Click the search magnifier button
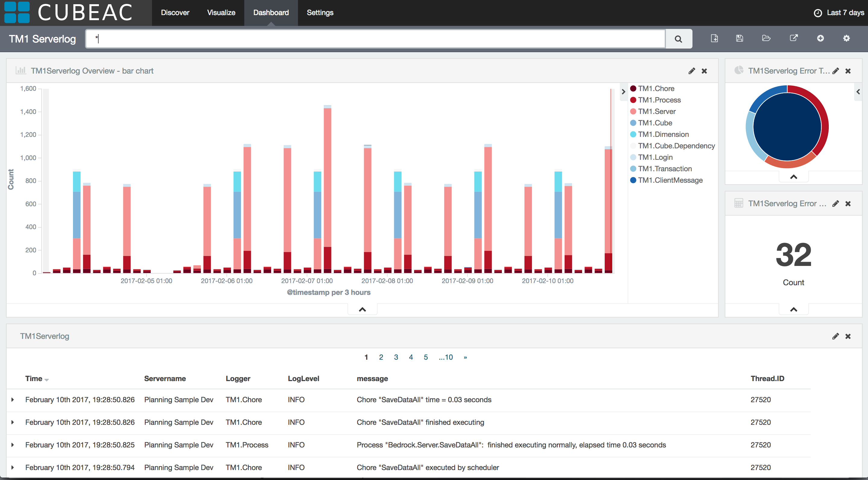The image size is (868, 480). 678,39
